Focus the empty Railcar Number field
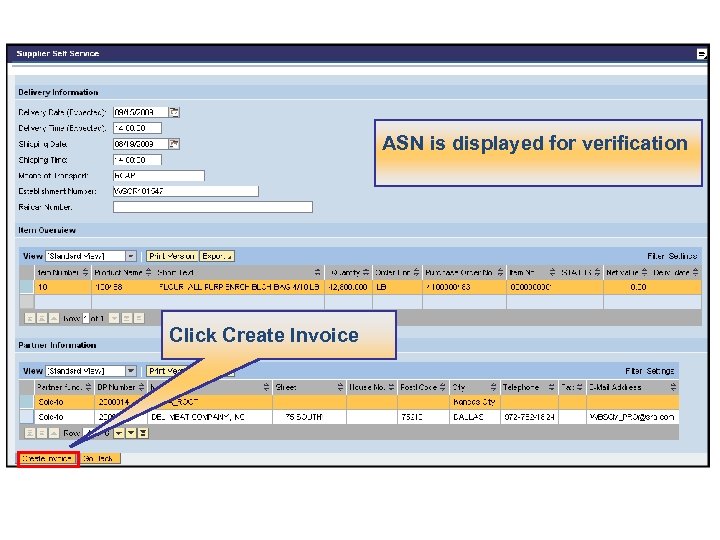The width and height of the screenshot is (720, 540). tap(213, 207)
